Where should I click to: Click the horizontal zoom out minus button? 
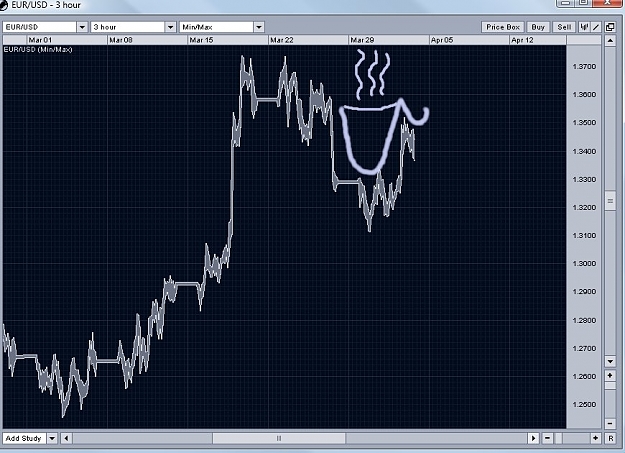coord(547,438)
